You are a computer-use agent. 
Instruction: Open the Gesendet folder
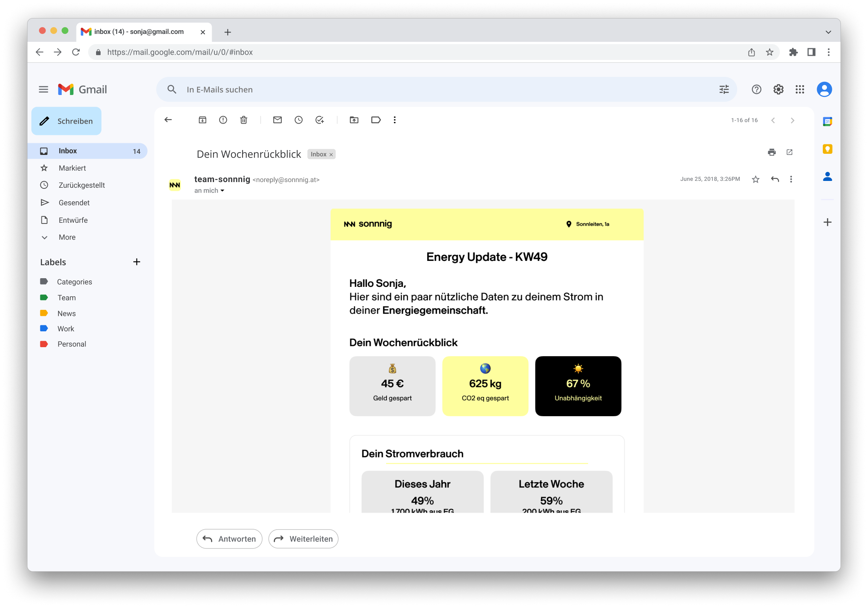[74, 202]
